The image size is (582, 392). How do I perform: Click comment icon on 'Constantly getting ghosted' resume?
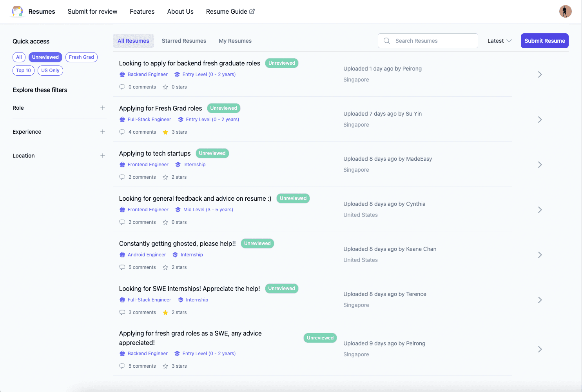[122, 267]
